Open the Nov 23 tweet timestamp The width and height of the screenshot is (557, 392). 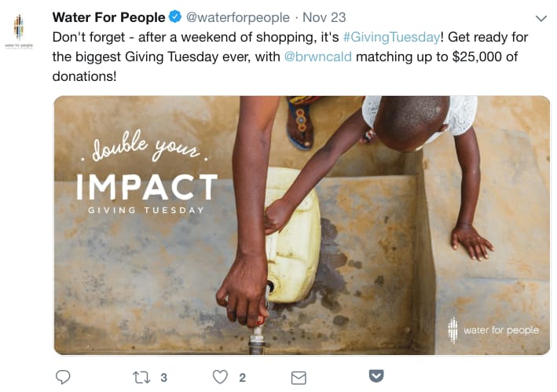(x=324, y=17)
